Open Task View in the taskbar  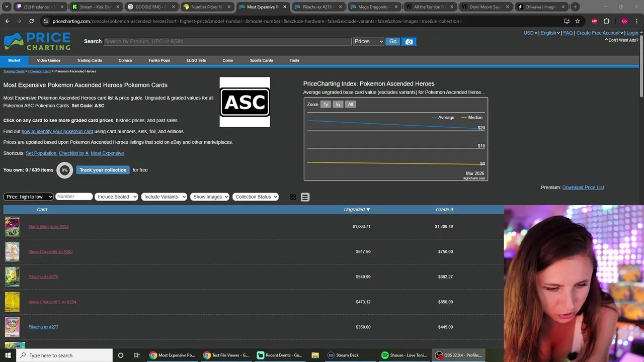click(136, 355)
